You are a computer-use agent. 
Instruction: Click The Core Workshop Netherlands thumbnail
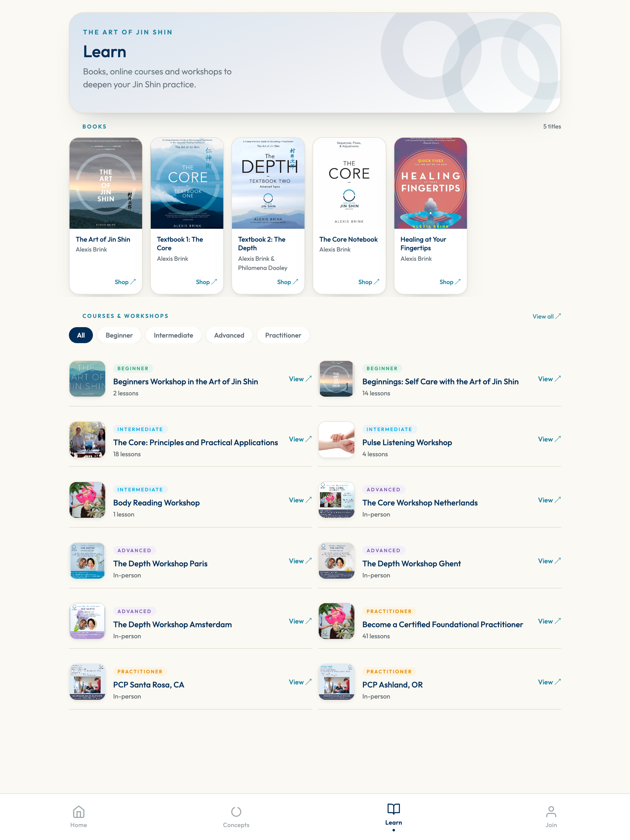336,500
